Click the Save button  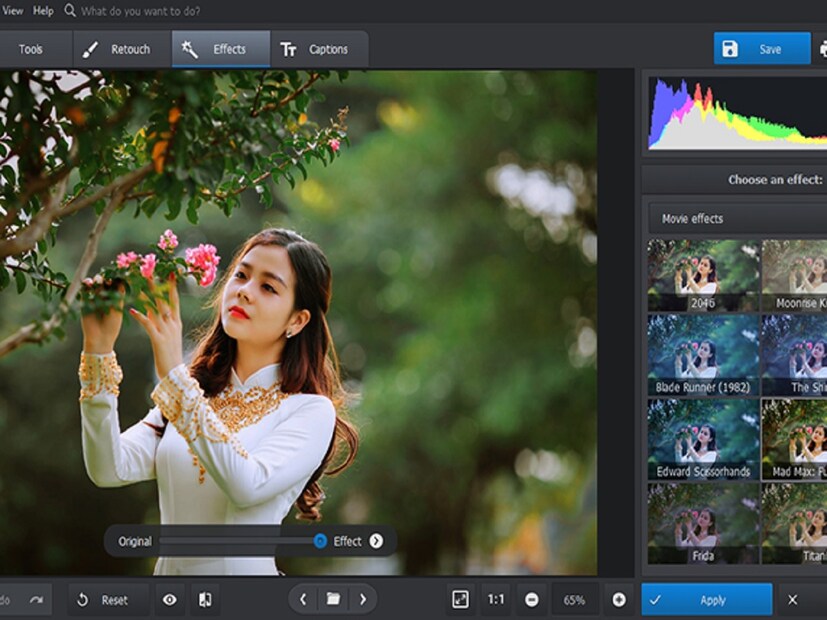762,49
